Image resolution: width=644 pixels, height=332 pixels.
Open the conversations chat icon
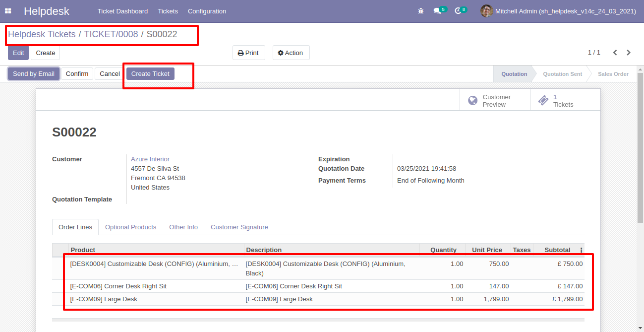[x=437, y=11]
